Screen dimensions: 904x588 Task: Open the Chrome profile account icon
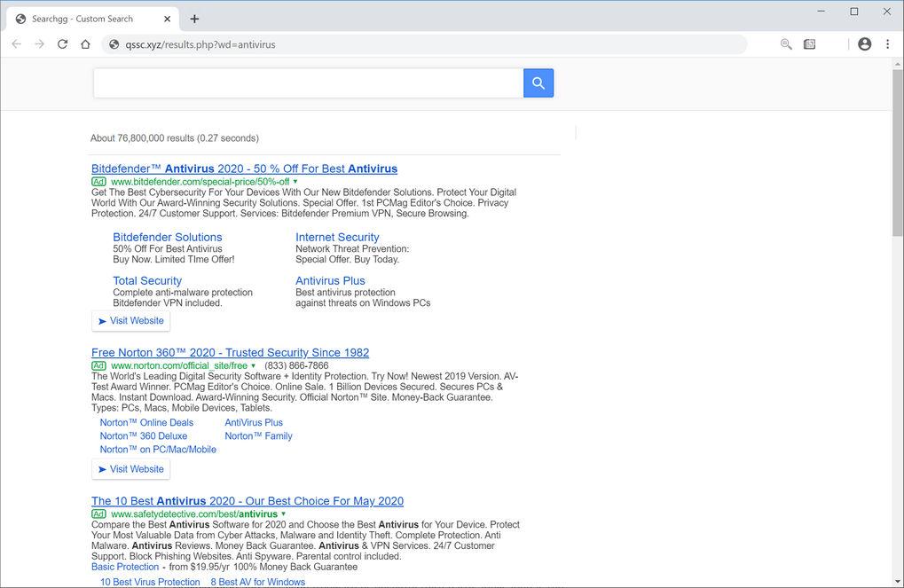point(864,44)
